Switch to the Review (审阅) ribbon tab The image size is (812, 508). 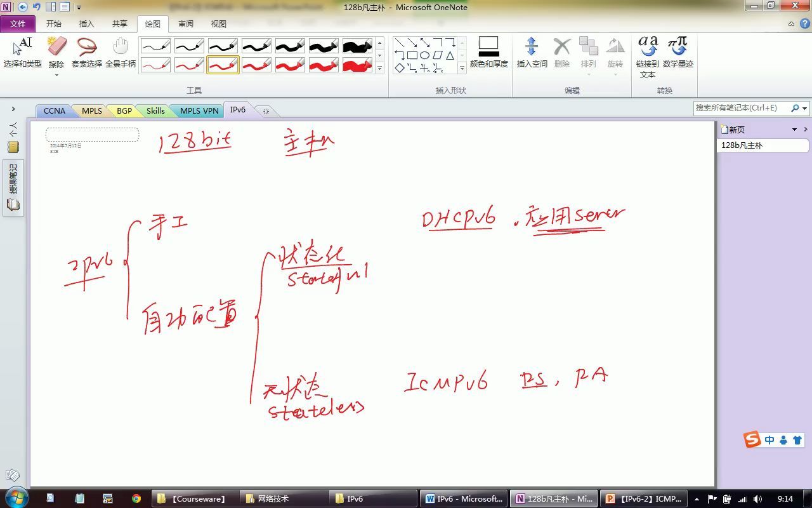[x=186, y=23]
